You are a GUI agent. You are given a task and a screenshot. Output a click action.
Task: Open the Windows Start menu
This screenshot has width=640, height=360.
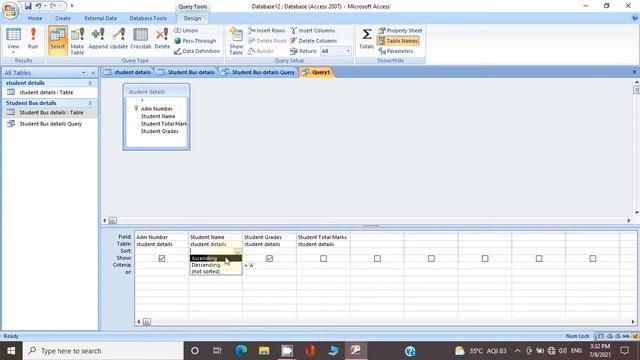coord(11,351)
